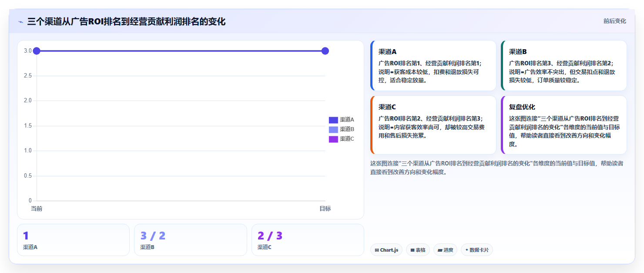
Task: Select the 渠道A stat card showing 1
Action: click(73, 240)
